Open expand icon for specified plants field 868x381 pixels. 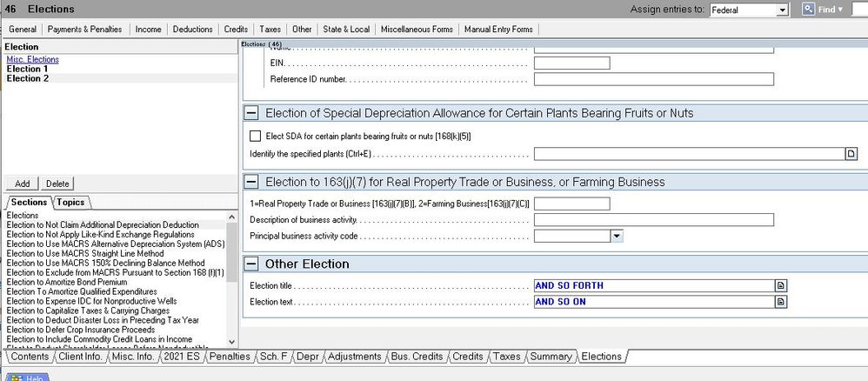[851, 154]
